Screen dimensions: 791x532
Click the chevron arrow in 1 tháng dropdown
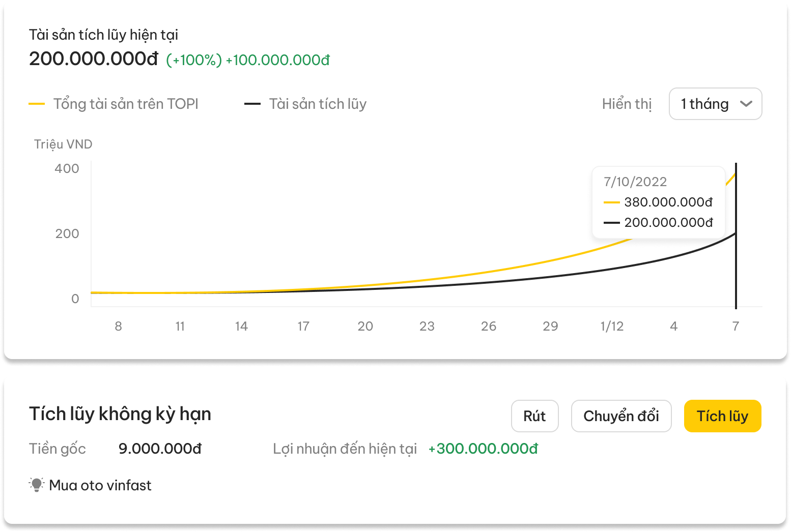746,104
